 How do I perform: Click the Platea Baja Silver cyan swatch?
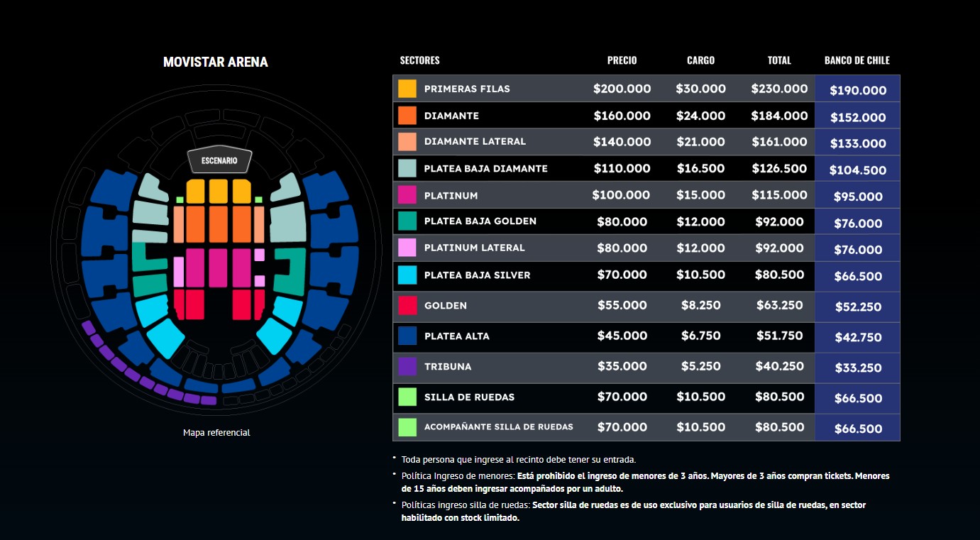[x=407, y=275]
